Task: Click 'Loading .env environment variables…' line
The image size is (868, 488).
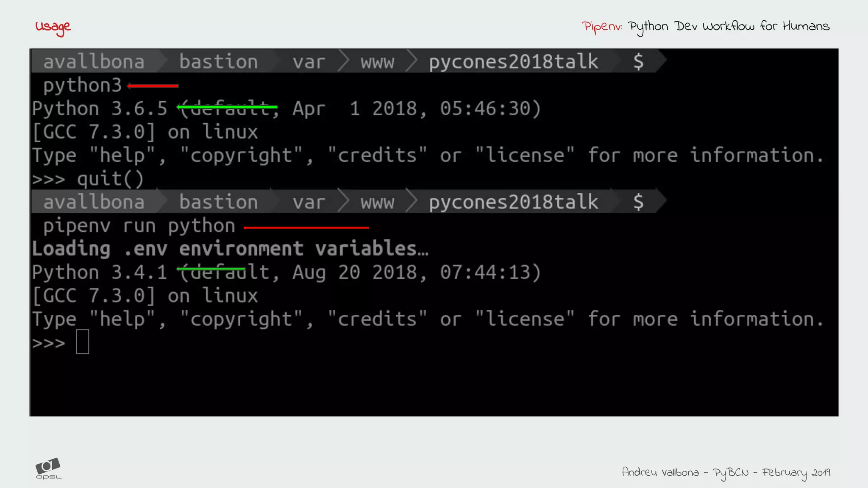Action: click(x=231, y=249)
